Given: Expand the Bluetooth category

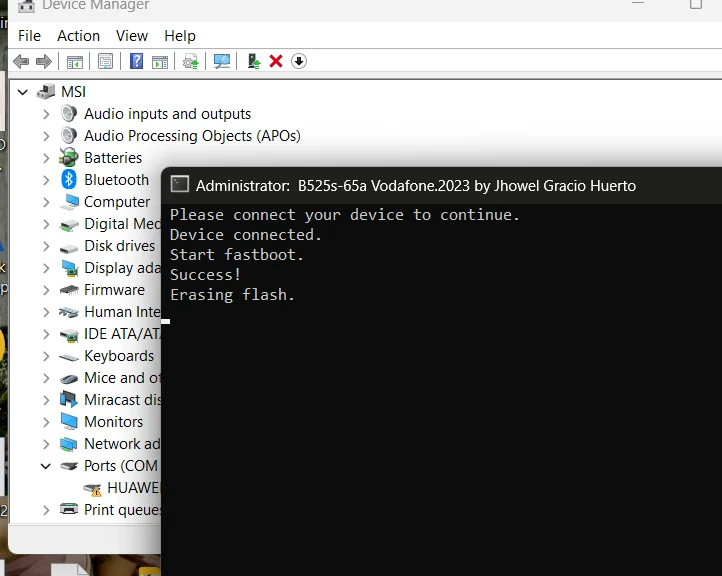Looking at the screenshot, I should pyautogui.click(x=46, y=180).
